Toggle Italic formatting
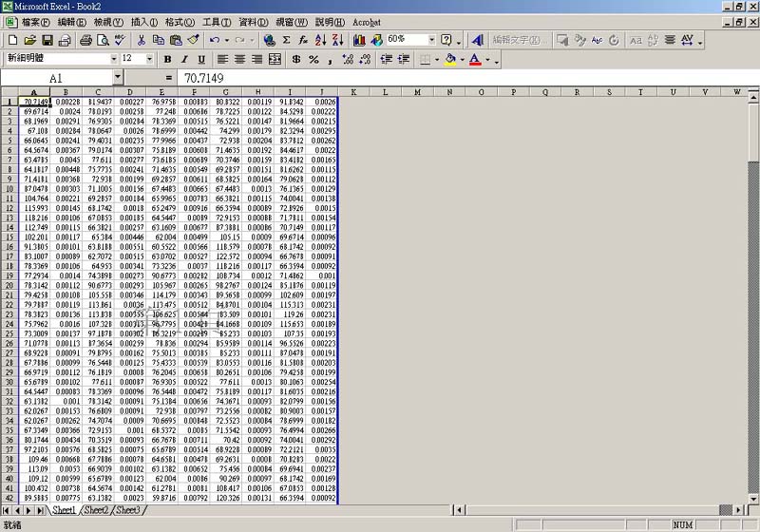The width and height of the screenshot is (760, 532). (184, 59)
